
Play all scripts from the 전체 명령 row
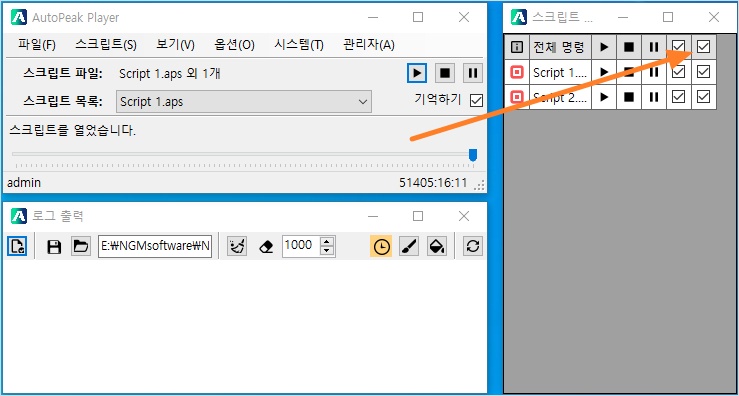[x=604, y=47]
